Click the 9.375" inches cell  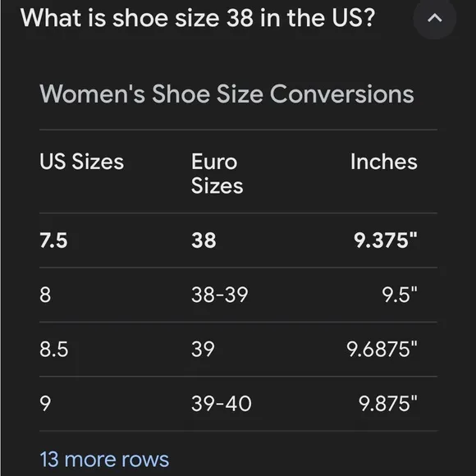(x=386, y=240)
